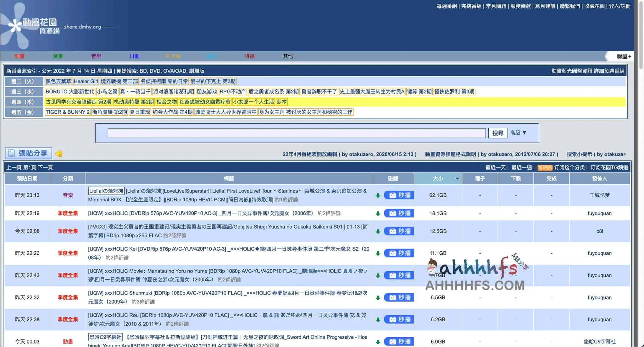Image resolution: width=644 pixels, height=347 pixels.
Task: Click inside the search text field
Action: tap(296, 133)
